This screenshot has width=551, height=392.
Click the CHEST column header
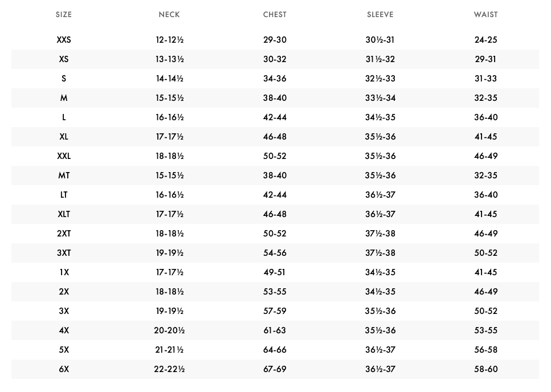(275, 15)
